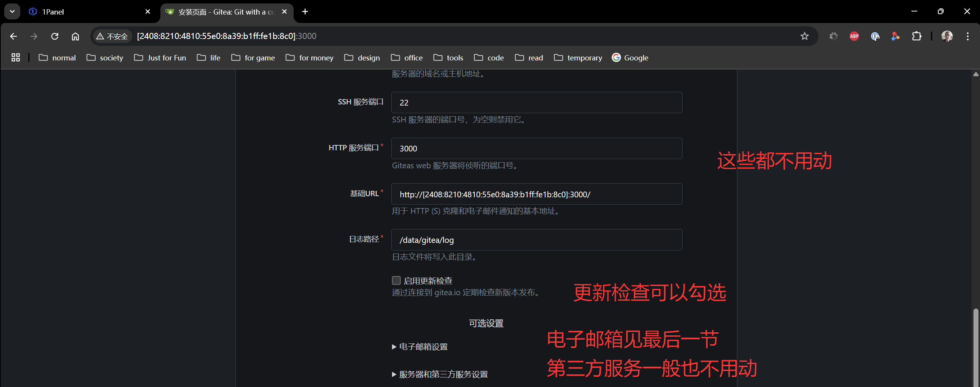Viewport: 980px width, 387px height.
Task: Click the 基础URL input field
Action: point(536,194)
